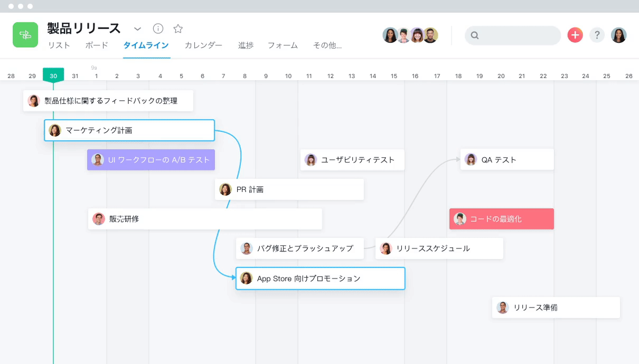This screenshot has width=639, height=364.
Task: Star the 製品リリース project
Action: coord(178,28)
